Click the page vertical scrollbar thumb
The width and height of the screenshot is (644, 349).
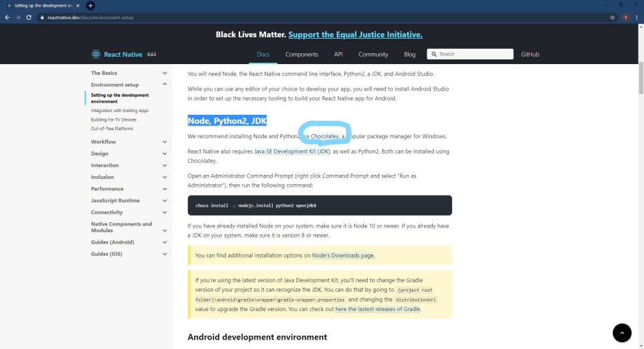click(641, 78)
